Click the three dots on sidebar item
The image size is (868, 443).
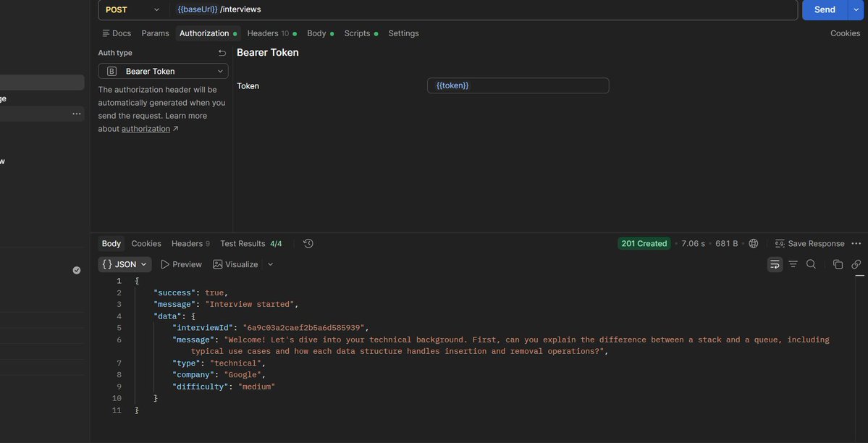[77, 114]
